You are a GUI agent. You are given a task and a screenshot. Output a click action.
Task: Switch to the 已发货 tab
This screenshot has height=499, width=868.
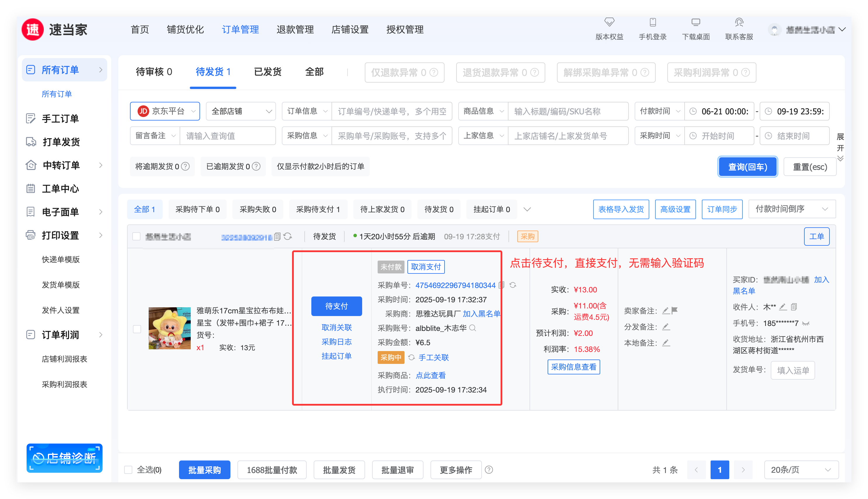tap(268, 72)
